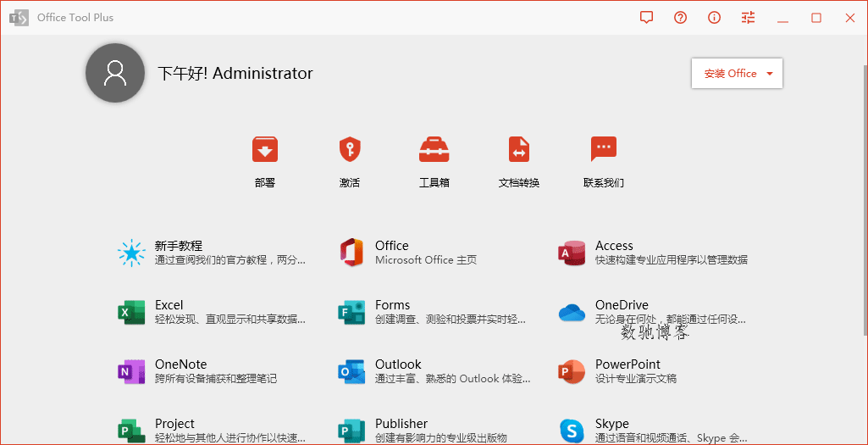This screenshot has height=445, width=868.
Task: Click the 部署 label text
Action: coord(264,183)
